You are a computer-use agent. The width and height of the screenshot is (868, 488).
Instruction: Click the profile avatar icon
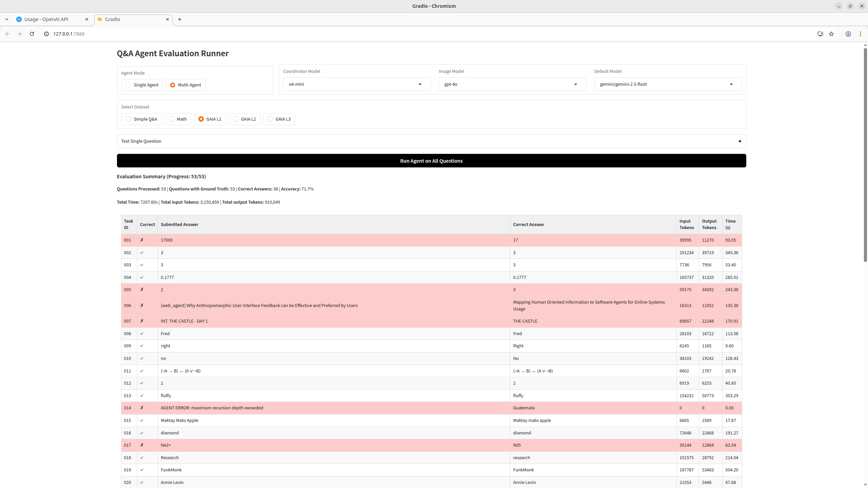pyautogui.click(x=848, y=34)
